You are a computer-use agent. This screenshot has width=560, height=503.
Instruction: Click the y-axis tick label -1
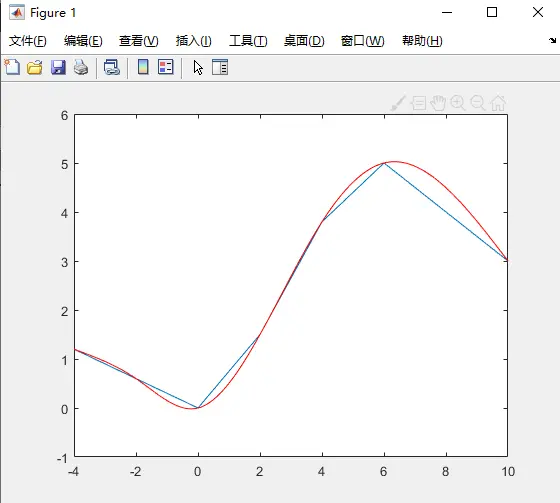pyautogui.click(x=62, y=458)
